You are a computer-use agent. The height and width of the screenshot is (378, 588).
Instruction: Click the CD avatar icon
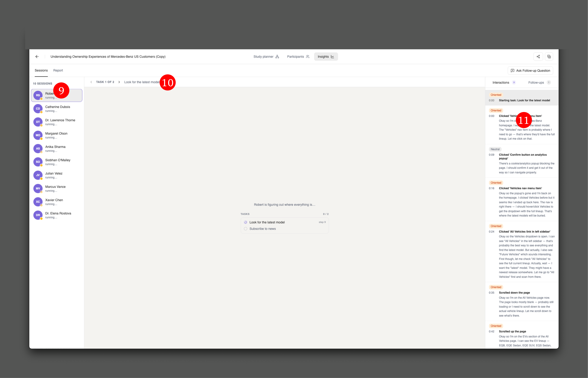tap(38, 108)
